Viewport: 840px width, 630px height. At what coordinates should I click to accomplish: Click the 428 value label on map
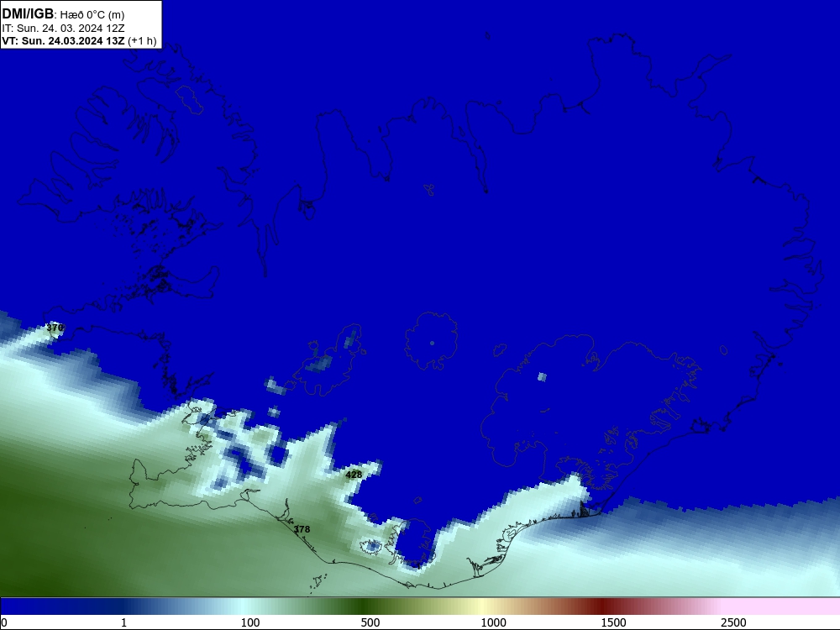(x=354, y=475)
